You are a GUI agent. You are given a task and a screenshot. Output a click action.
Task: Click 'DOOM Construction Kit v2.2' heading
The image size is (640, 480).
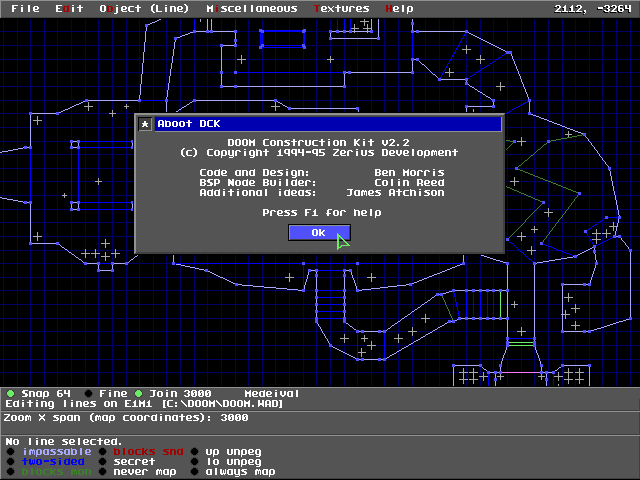(318, 142)
